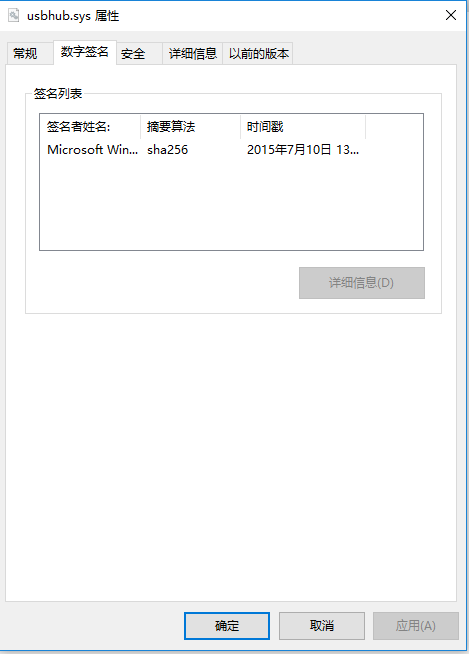469x654 pixels.
Task: Open the 安全 tab
Action: pyautogui.click(x=133, y=53)
